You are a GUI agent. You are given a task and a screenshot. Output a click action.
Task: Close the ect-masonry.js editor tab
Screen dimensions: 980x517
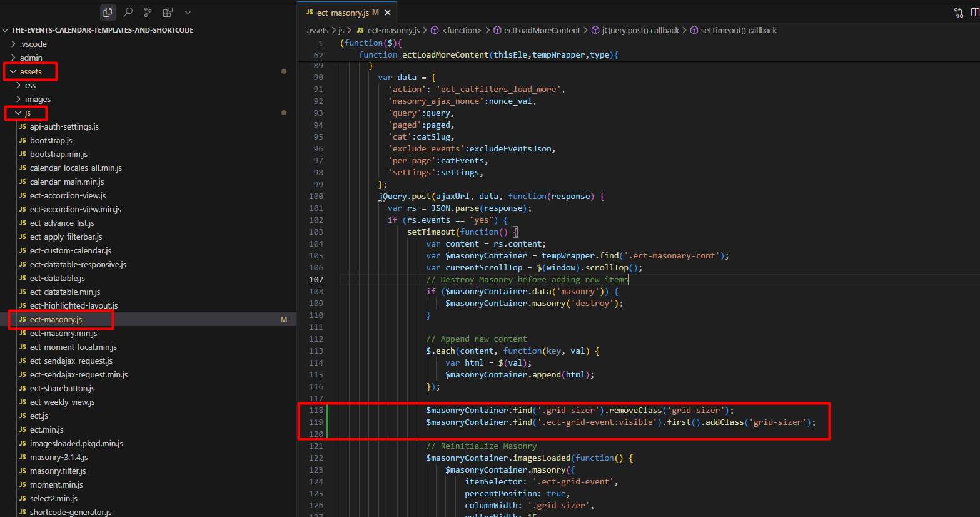(x=388, y=13)
